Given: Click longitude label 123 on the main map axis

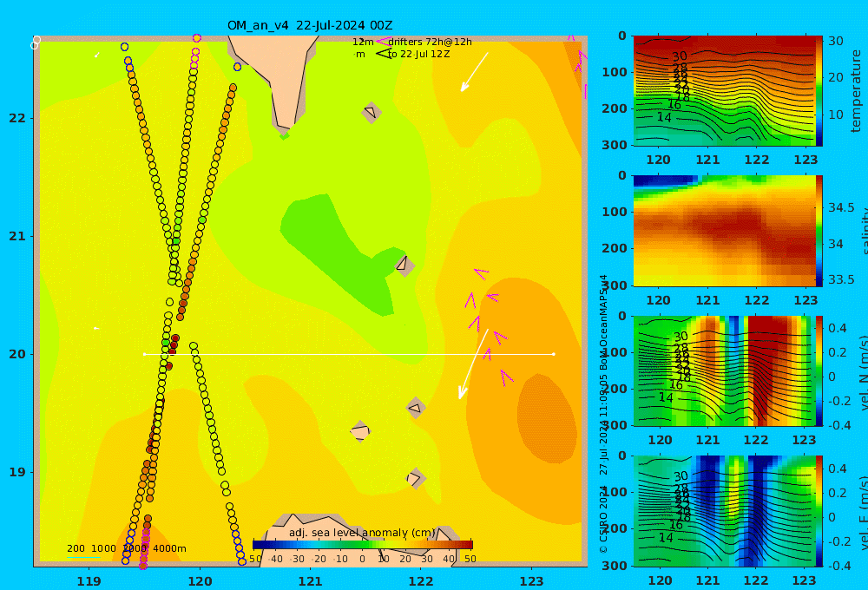Looking at the screenshot, I should [x=532, y=581].
